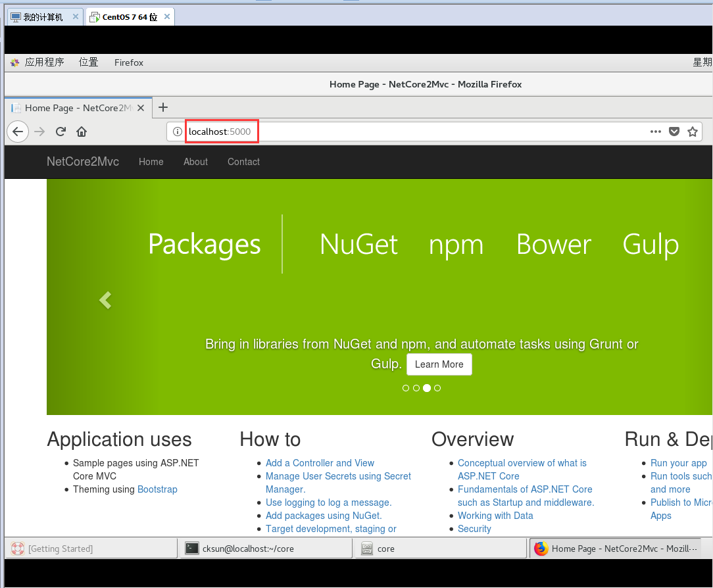The width and height of the screenshot is (713, 588).
Task: Bookmark this page with star icon
Action: 693,132
